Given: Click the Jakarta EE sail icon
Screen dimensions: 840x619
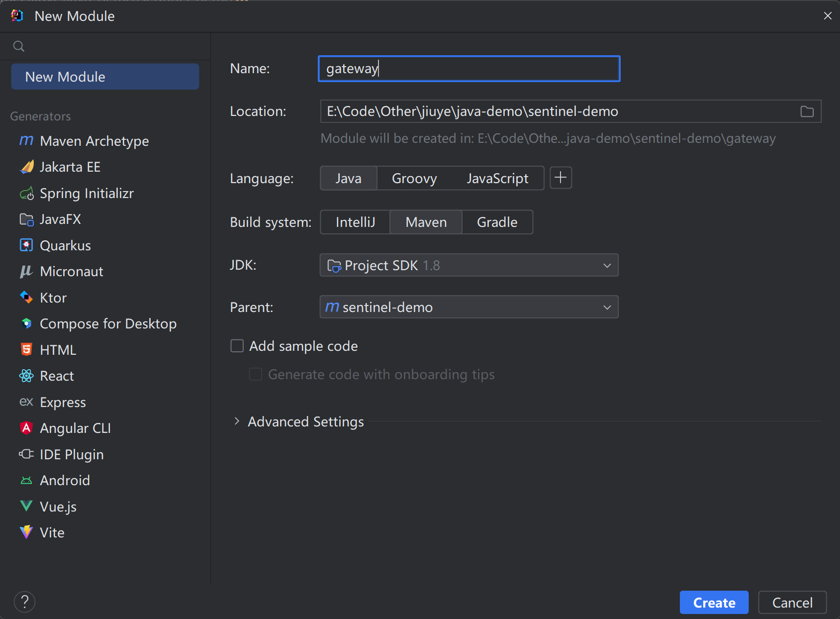Looking at the screenshot, I should coord(26,167).
